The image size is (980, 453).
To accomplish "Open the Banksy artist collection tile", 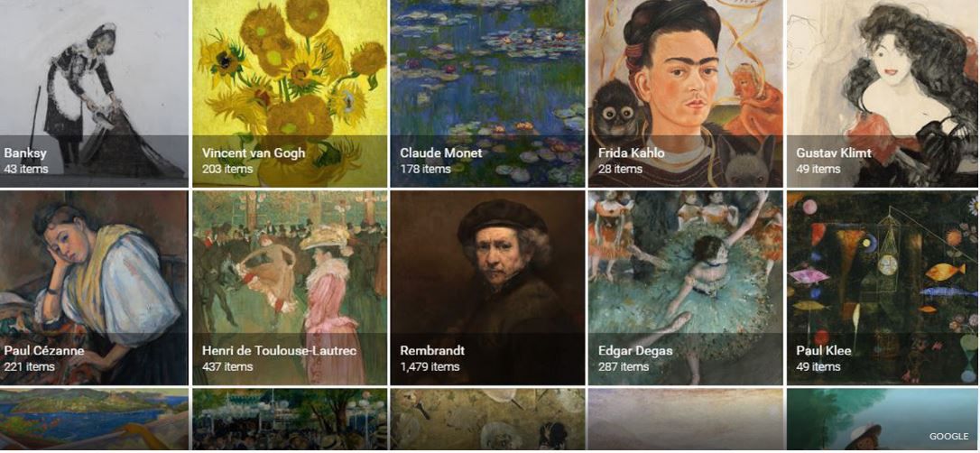I will (94, 93).
